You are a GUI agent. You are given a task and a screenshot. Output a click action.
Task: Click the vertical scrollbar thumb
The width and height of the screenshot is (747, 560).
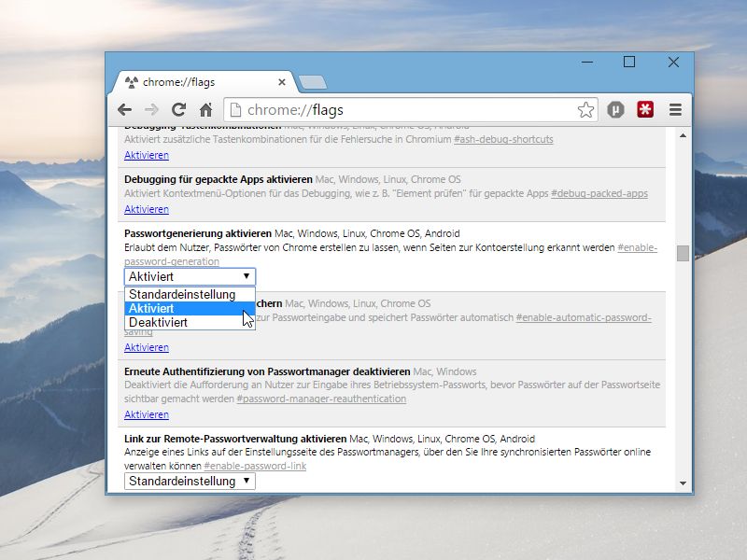coord(683,253)
